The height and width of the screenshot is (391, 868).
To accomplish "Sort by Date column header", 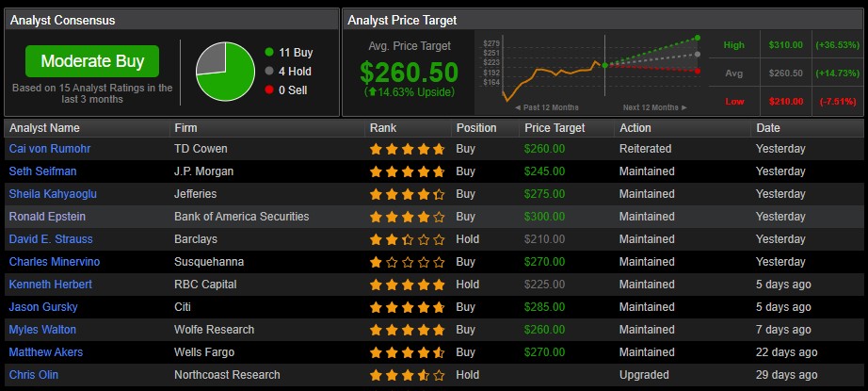I will (x=768, y=128).
